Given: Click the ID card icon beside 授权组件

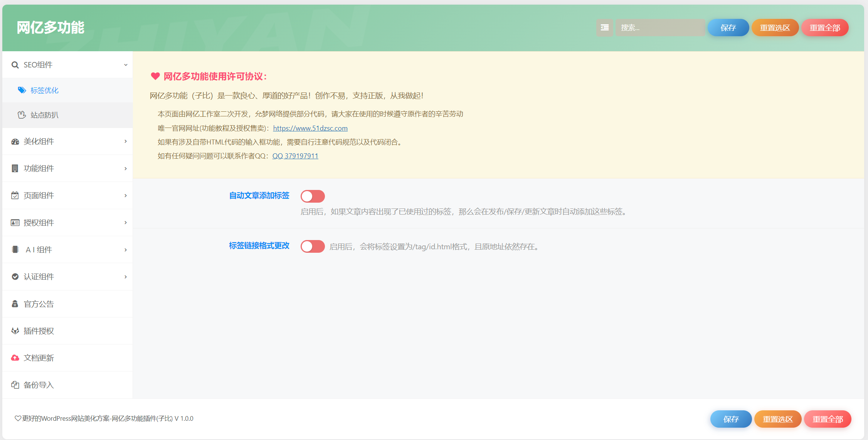Looking at the screenshot, I should pos(15,223).
